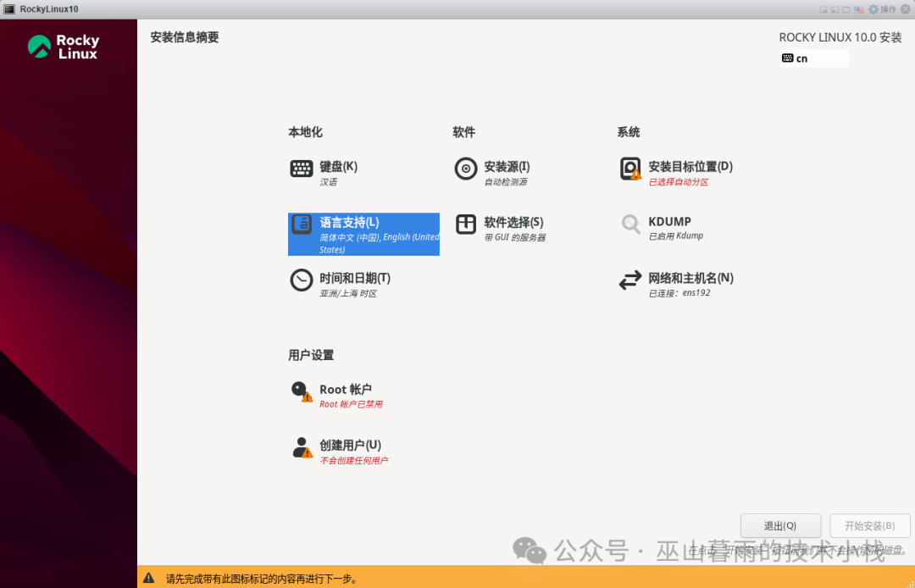Open the 操作 actions menu

click(887, 9)
